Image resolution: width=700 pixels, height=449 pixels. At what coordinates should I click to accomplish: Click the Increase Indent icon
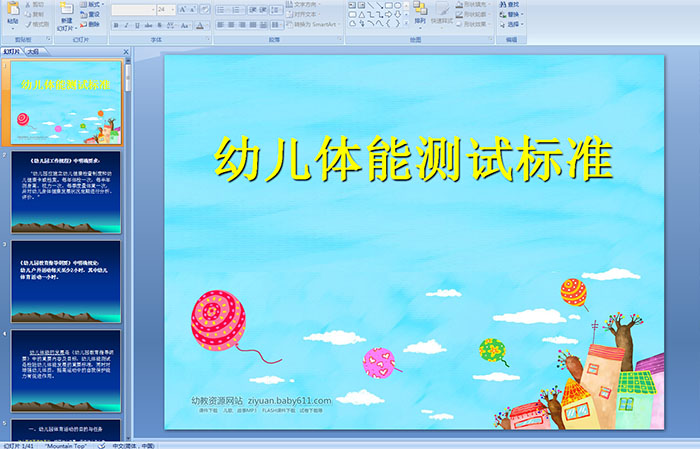(x=263, y=9)
